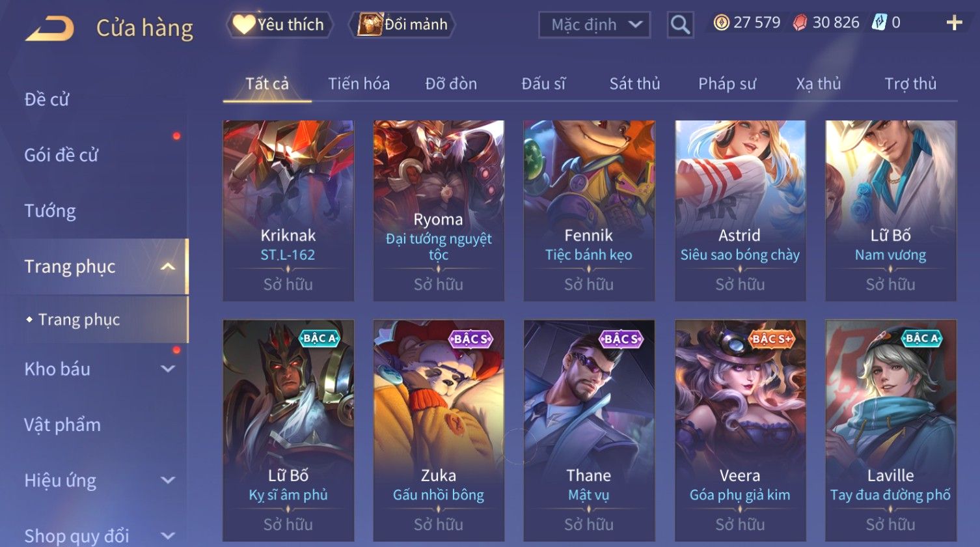Go to Gói đề cử section
980x547 pixels.
pos(61,155)
